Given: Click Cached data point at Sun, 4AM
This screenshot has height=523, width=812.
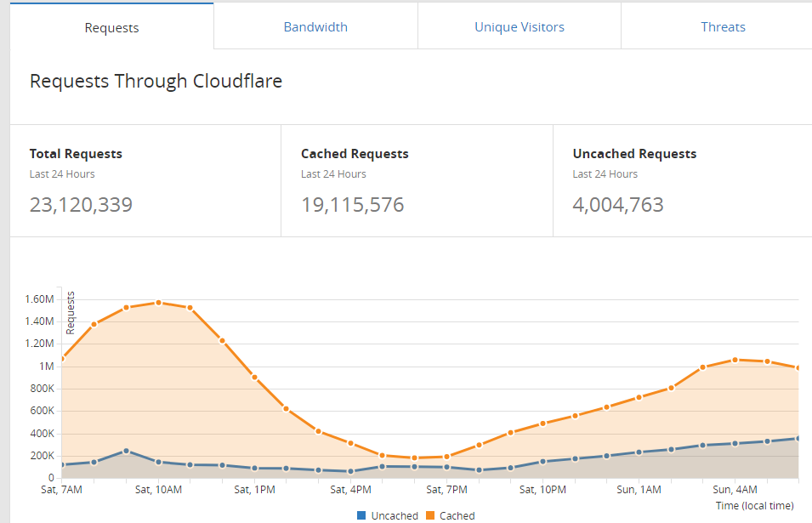Looking at the screenshot, I should click(x=735, y=360).
